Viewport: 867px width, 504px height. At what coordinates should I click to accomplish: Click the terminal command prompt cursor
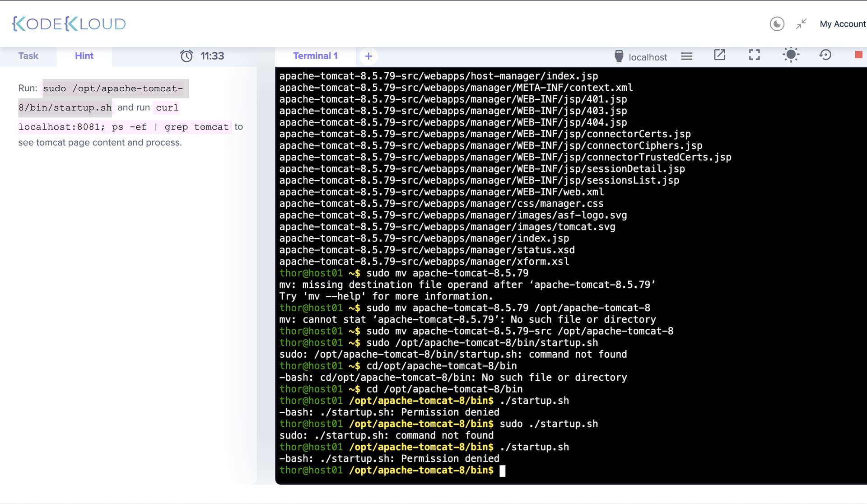[x=502, y=471]
